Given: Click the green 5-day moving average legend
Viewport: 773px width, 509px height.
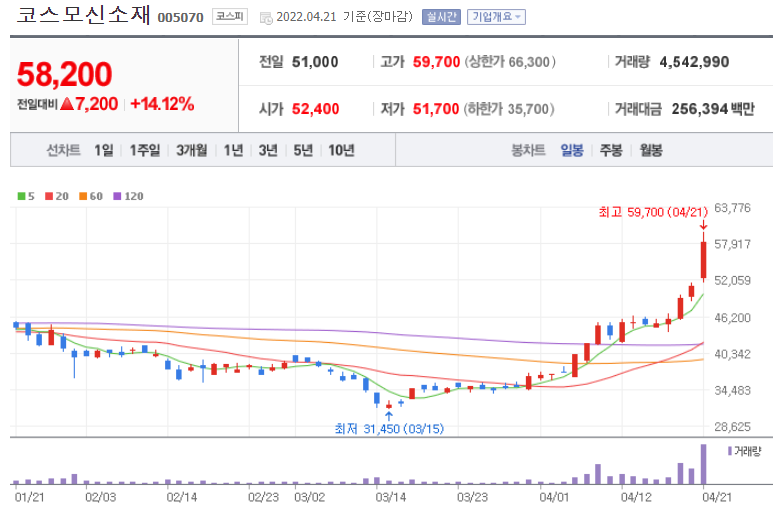Looking at the screenshot, I should pyautogui.click(x=26, y=196).
